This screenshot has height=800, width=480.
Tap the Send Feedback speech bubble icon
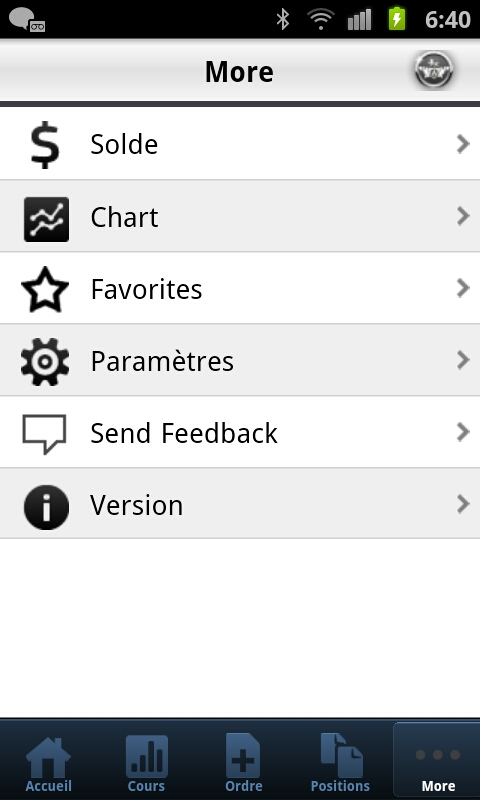(44, 434)
